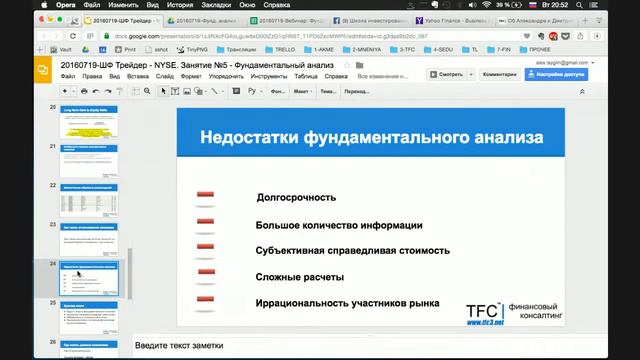The width and height of the screenshot is (640, 360).
Task: Click the Wi-Fi icon in menu bar
Action: coord(486,5)
